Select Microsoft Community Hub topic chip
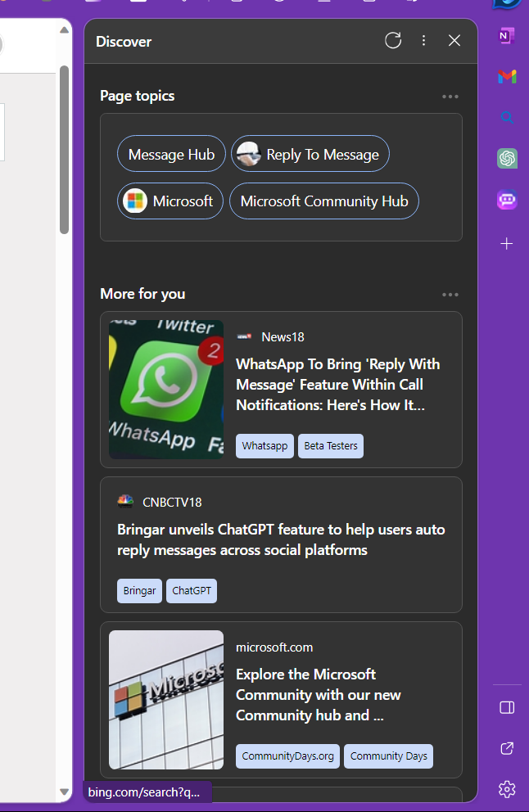This screenshot has width=529, height=812. click(324, 201)
